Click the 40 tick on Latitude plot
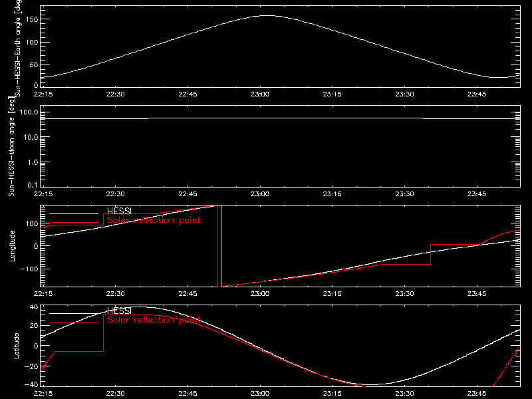The width and height of the screenshot is (532, 399). tap(34, 307)
